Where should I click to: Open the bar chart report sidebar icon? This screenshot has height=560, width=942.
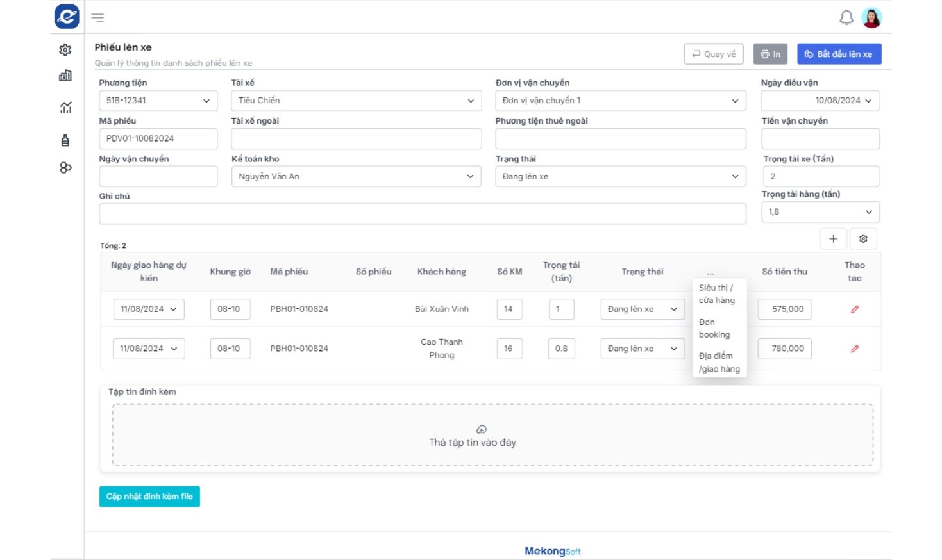[65, 76]
